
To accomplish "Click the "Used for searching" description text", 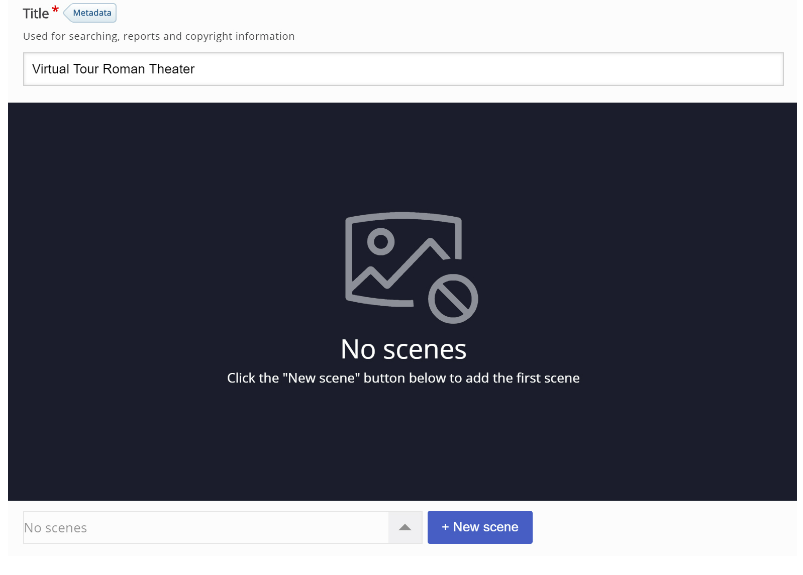I will 159,36.
